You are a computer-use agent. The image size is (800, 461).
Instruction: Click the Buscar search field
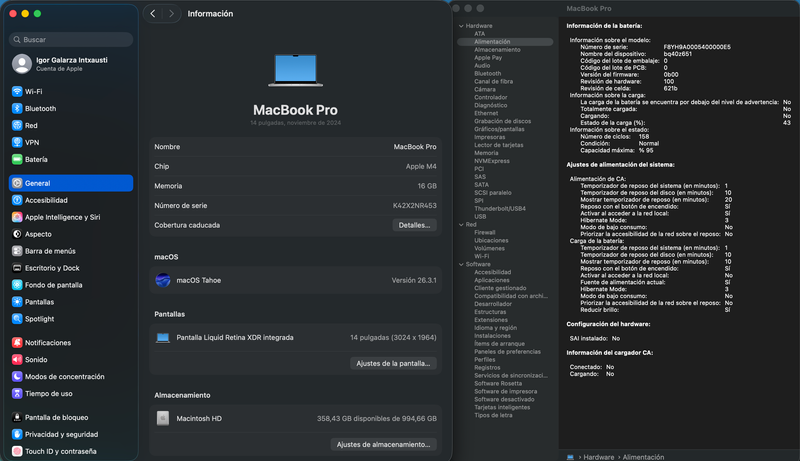[71, 39]
